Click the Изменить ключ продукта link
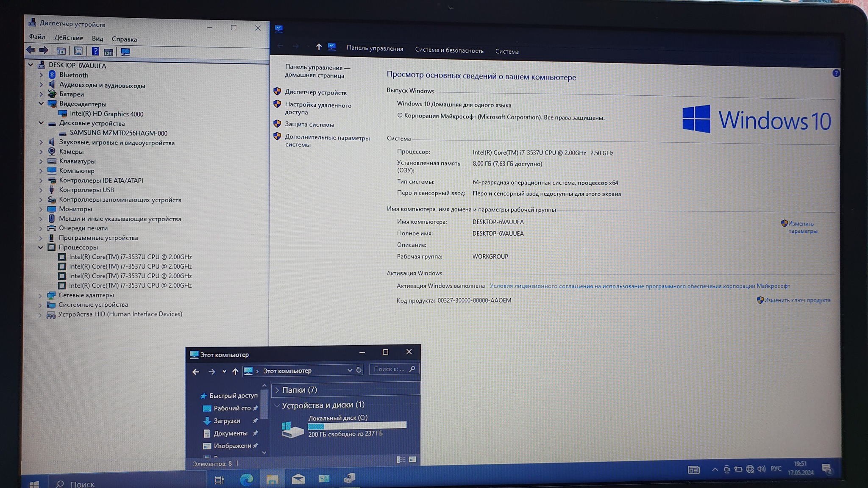The width and height of the screenshot is (868, 488). (797, 300)
